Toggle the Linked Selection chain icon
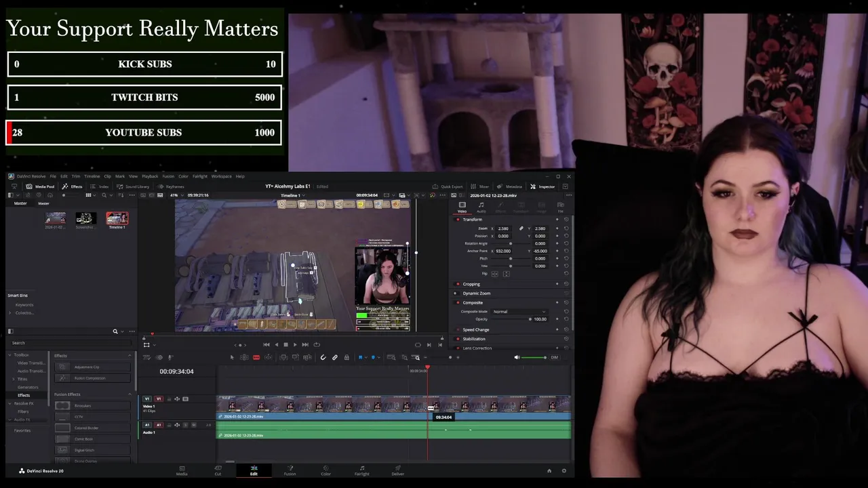Screen dimensions: 868x488 [x=335, y=357]
